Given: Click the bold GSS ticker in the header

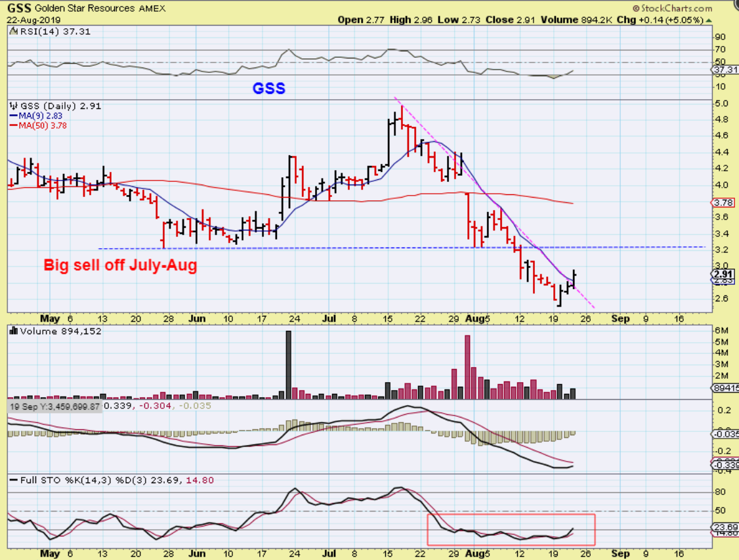Looking at the screenshot, I should (19, 8).
